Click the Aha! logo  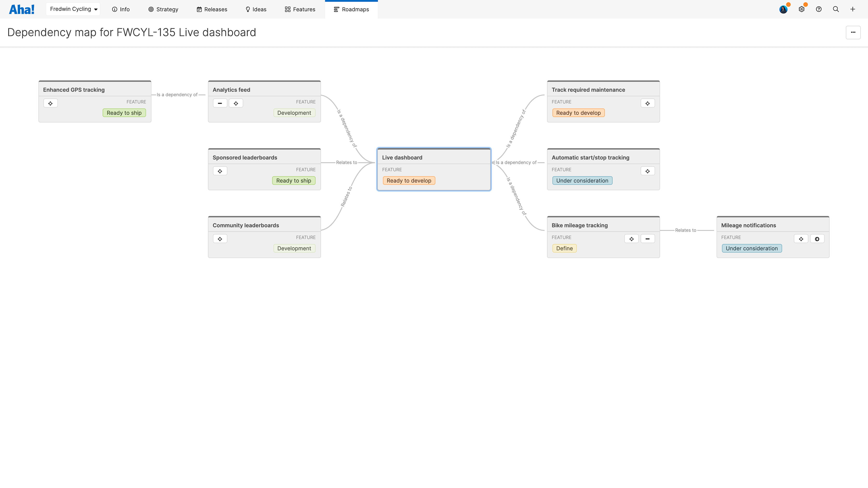[x=21, y=9]
